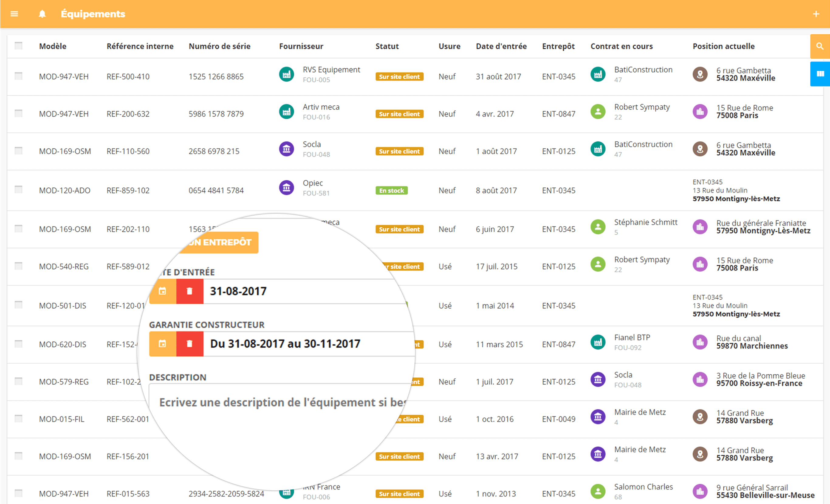
Task: Sort by the Modèle column header
Action: coord(53,46)
